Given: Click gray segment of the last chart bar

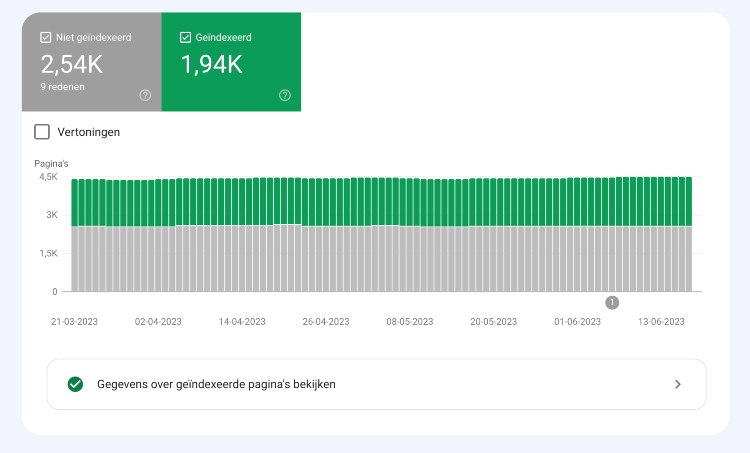Looking at the screenshot, I should tap(686, 258).
